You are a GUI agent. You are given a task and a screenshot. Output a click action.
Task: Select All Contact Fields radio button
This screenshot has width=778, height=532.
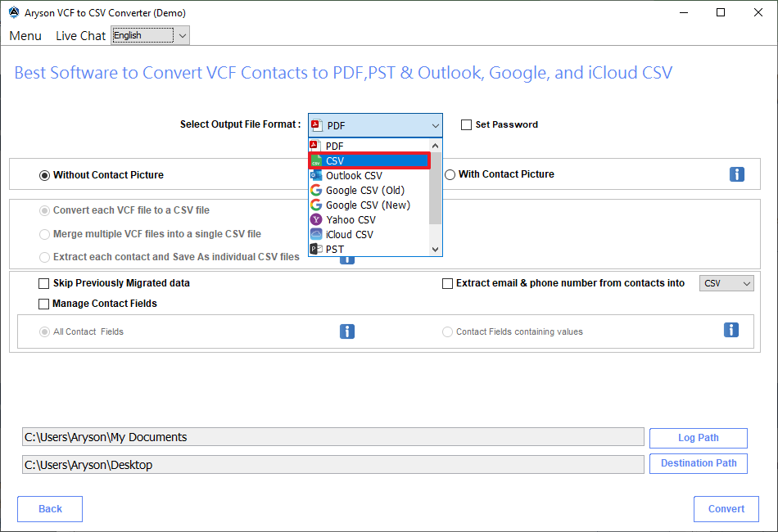click(45, 331)
